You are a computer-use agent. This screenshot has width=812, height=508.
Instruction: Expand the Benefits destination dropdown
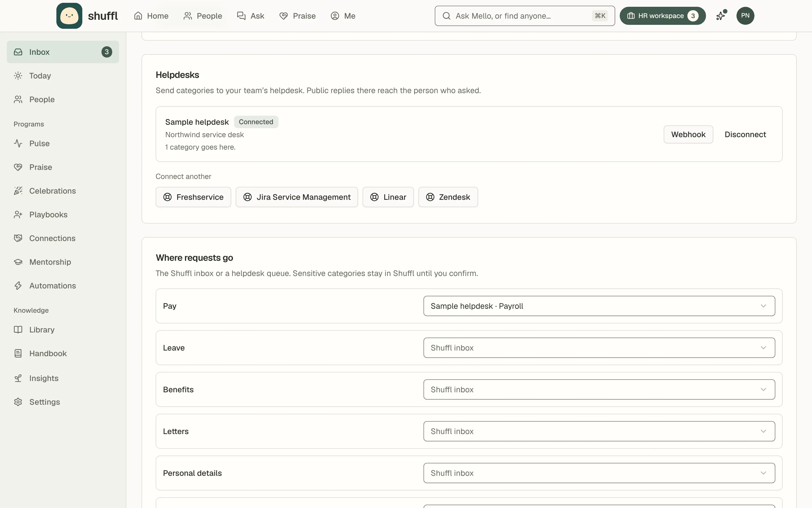599,389
